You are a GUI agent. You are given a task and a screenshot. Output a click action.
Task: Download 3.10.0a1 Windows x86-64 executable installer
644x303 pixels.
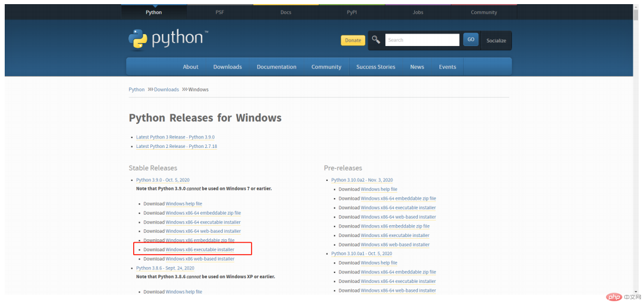click(398, 281)
